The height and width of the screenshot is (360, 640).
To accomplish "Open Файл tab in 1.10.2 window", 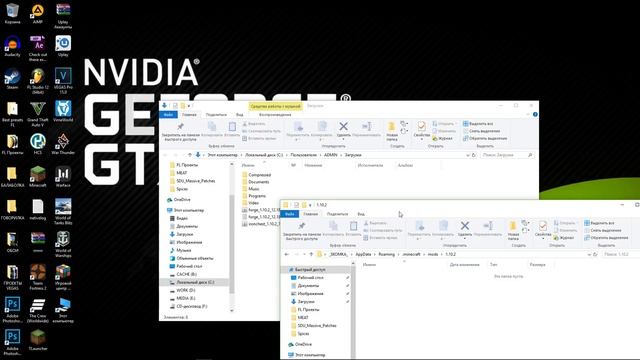I will [289, 214].
